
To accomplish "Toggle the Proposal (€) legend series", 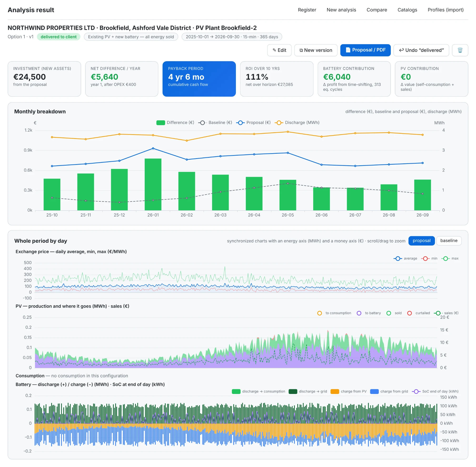I will point(253,123).
